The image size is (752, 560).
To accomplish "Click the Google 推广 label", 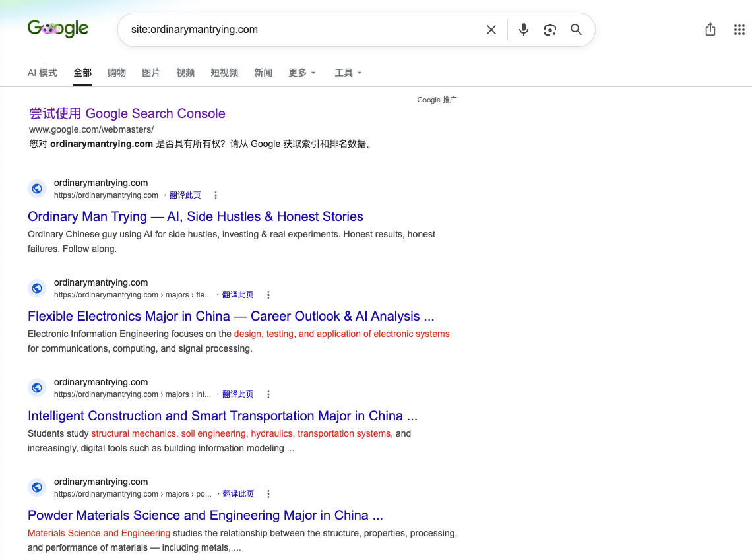I will tap(437, 100).
